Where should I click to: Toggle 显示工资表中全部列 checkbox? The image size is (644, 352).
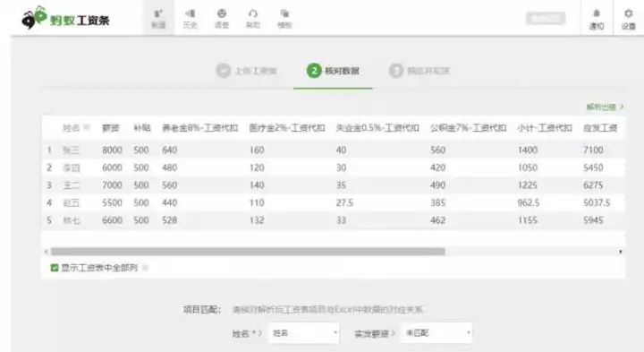click(x=55, y=268)
